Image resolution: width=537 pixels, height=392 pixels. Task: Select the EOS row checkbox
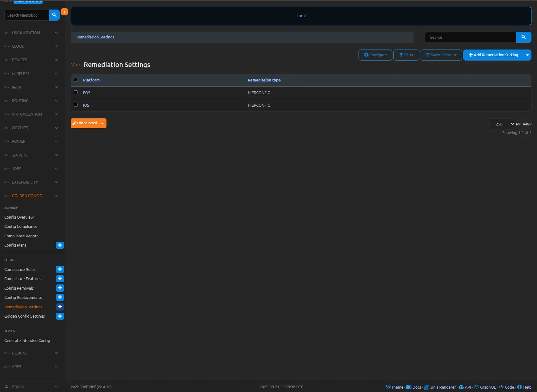point(76,92)
